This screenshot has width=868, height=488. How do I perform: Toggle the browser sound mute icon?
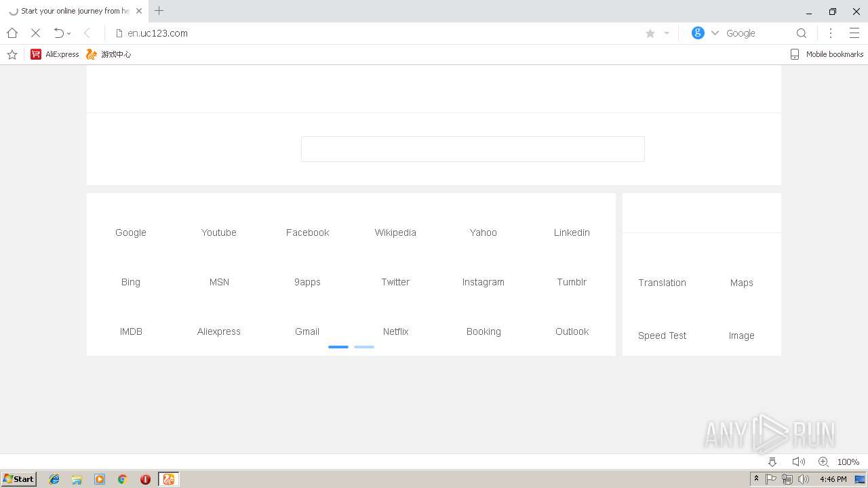tap(799, 462)
